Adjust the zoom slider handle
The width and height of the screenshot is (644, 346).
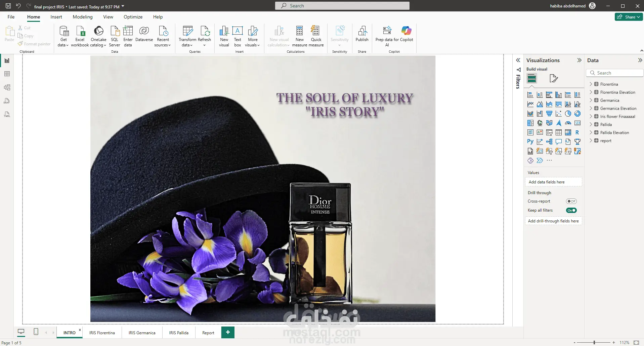click(x=594, y=342)
